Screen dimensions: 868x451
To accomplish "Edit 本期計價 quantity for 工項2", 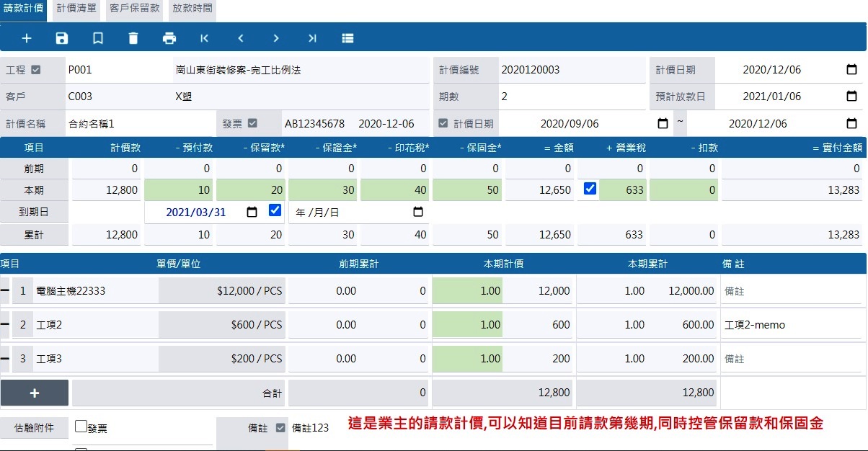I will tap(467, 325).
